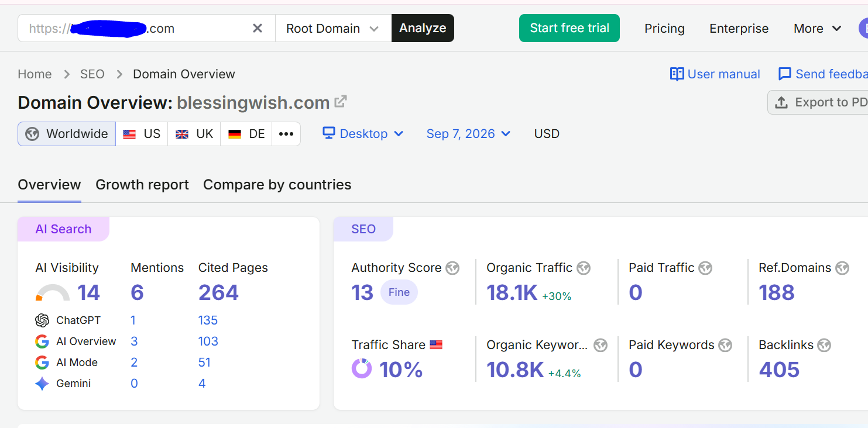Click the US flag beside Traffic Share
This screenshot has height=428, width=868.
436,345
